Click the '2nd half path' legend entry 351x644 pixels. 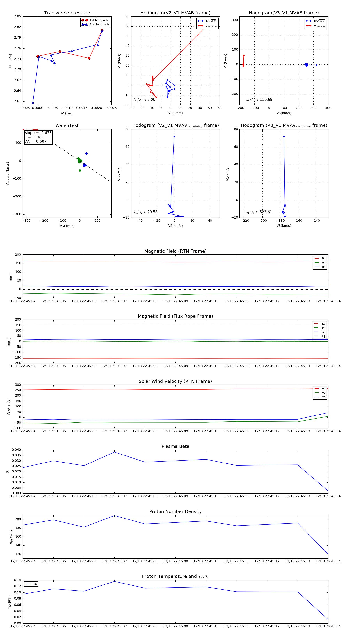coord(95,25)
